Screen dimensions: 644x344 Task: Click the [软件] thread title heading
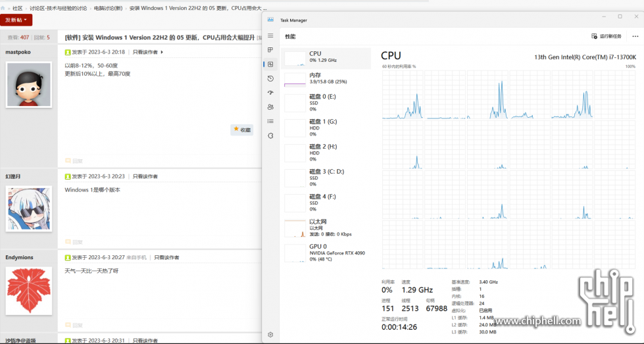point(160,37)
